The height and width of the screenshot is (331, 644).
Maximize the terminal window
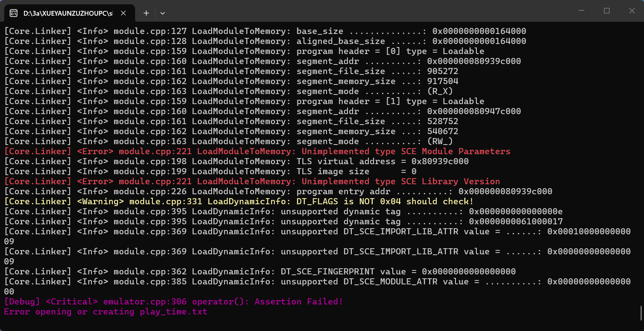[607, 10]
